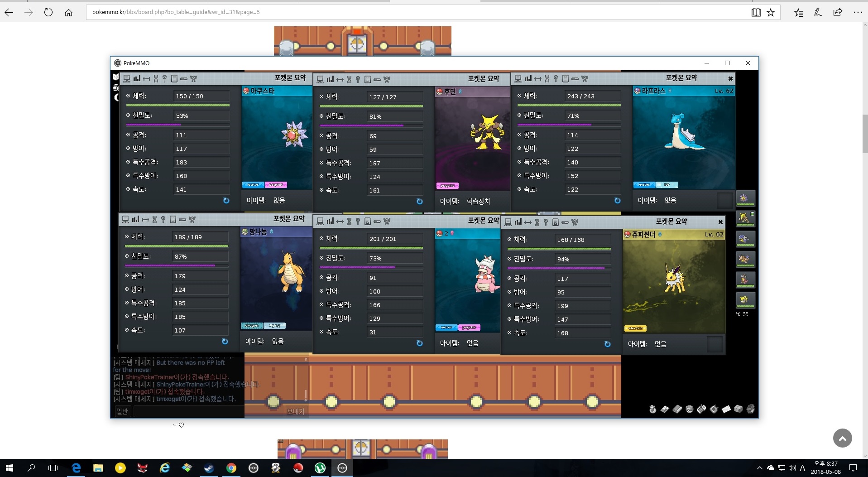
Task: Open Edge settings and more menu
Action: coord(858,13)
